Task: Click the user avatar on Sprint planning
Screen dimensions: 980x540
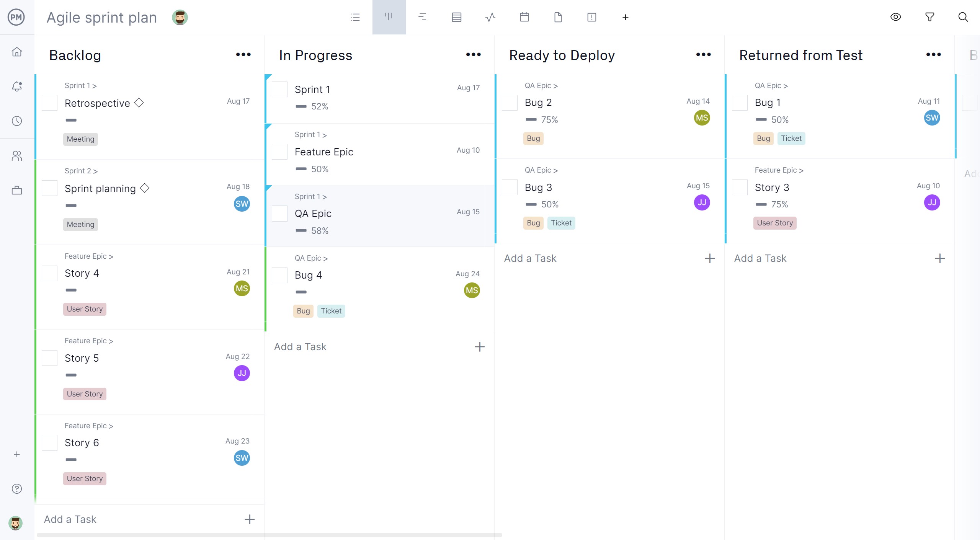Action: point(241,204)
